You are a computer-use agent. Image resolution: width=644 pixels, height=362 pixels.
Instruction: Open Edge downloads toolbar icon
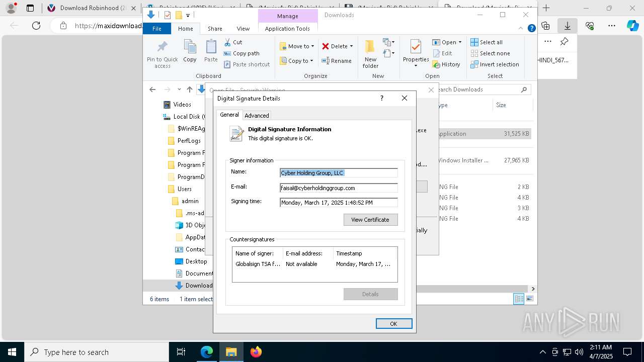[568, 26]
